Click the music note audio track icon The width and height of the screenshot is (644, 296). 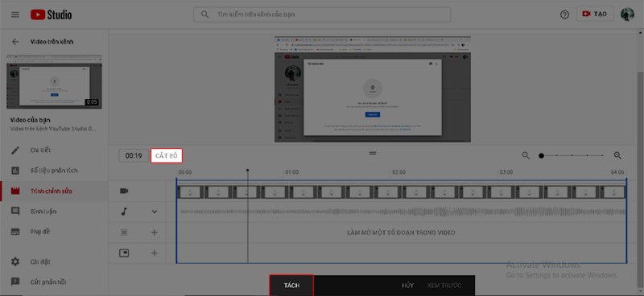124,212
